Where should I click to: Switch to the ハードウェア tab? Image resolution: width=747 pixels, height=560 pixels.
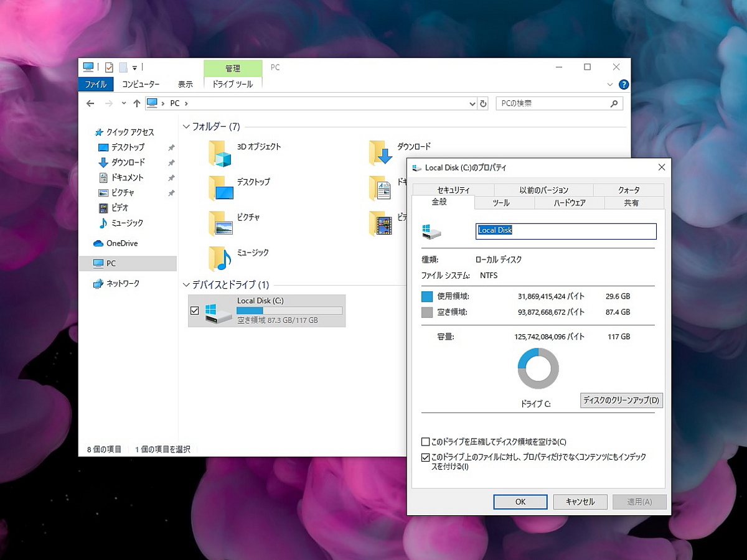pos(570,203)
